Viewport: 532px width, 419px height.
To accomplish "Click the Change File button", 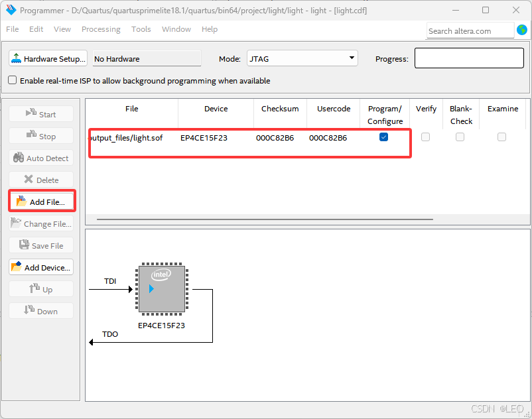I will point(41,223).
